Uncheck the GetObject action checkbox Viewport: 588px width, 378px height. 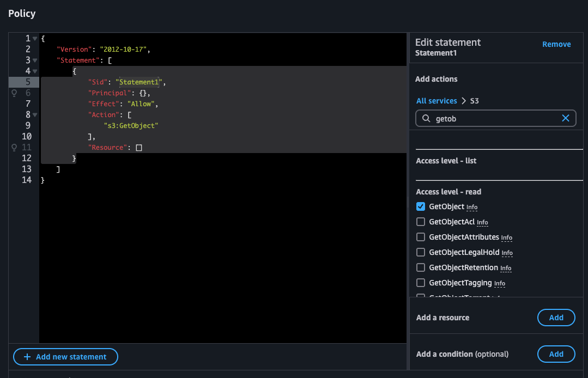(x=421, y=206)
